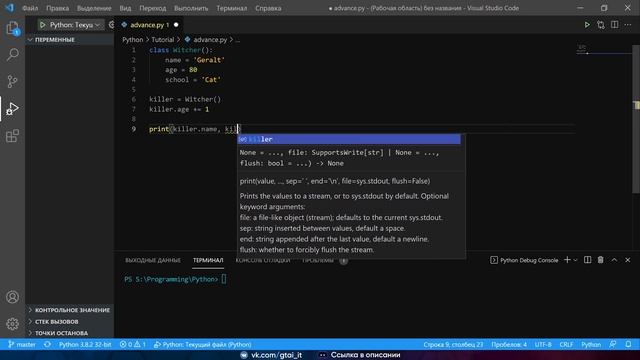Select the Run and Debug view icon
Viewport: 640px width, 360px height.
tap(13, 109)
